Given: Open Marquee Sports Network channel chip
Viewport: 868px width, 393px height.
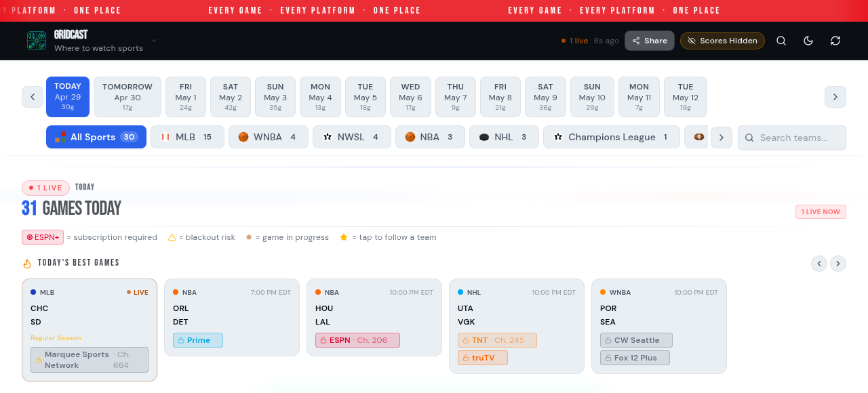Looking at the screenshot, I should click(x=90, y=360).
